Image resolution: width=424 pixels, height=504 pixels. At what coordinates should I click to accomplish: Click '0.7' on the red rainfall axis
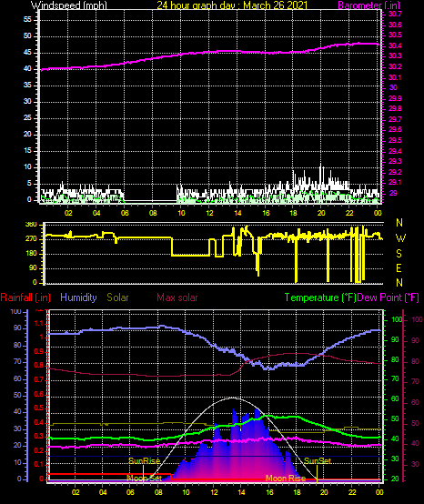[x=38, y=380]
